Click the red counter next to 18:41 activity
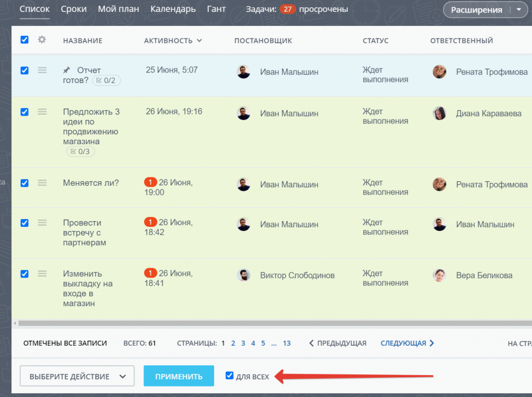The height and width of the screenshot is (397, 532). click(150, 273)
